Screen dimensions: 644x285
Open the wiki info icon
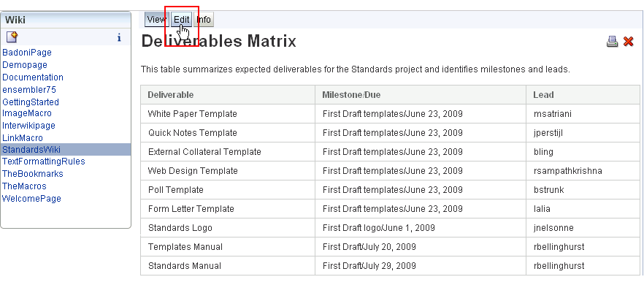coord(119,38)
